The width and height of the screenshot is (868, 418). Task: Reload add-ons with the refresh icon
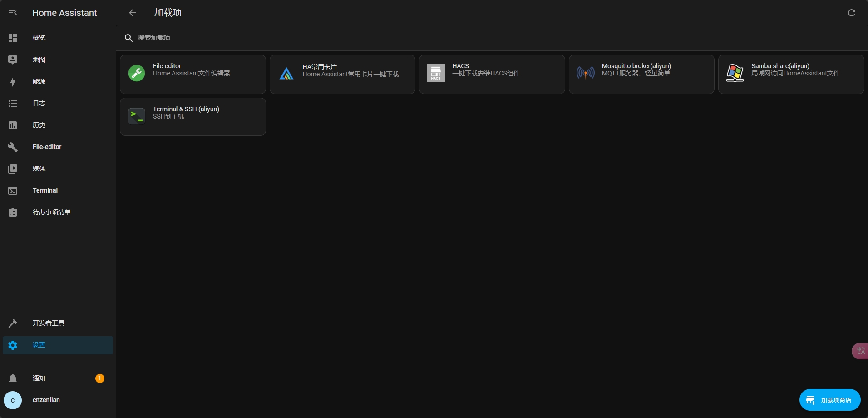click(852, 13)
